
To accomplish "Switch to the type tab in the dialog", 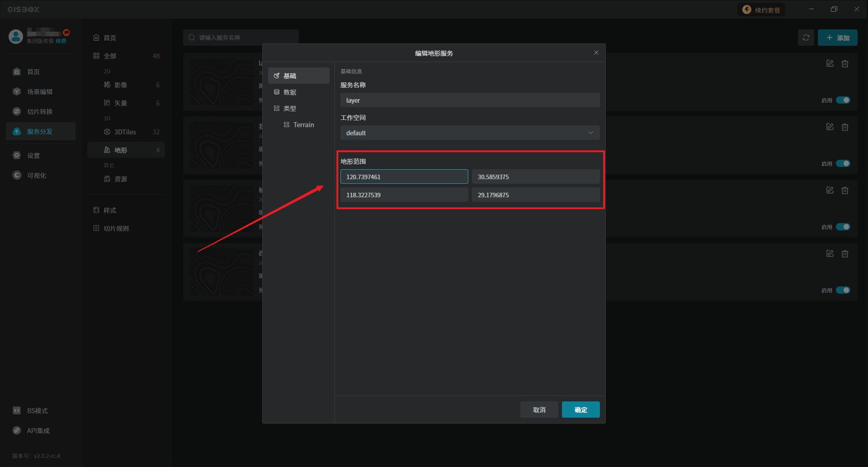I will (x=289, y=109).
